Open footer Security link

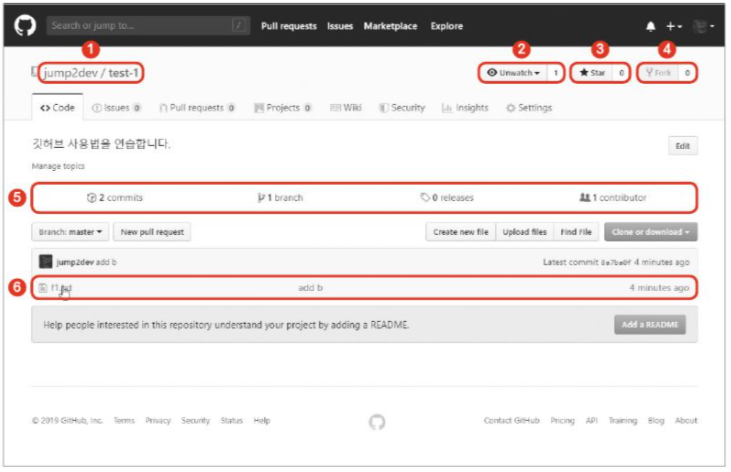coord(195,421)
